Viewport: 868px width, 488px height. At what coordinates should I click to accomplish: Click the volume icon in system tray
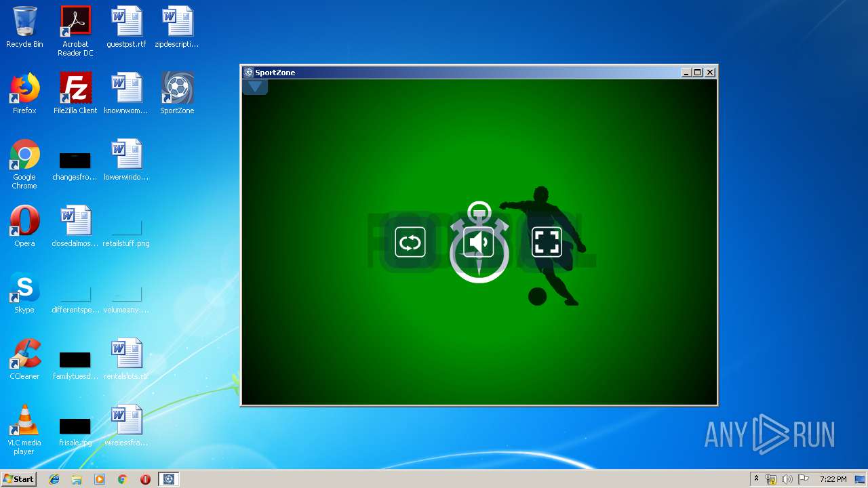tap(787, 479)
